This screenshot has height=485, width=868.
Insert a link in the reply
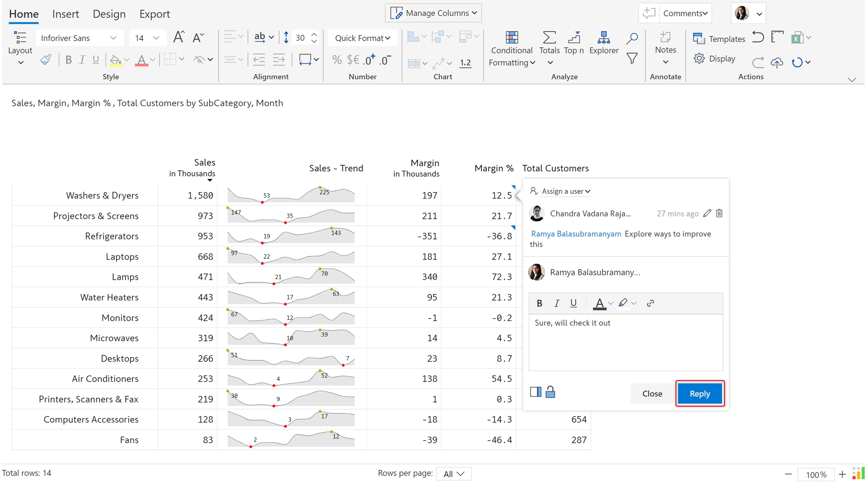pos(650,304)
